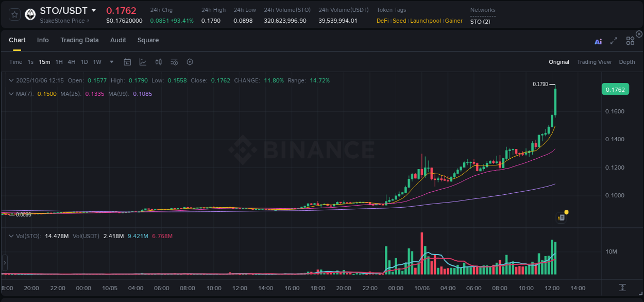644x302 pixels.
Task: Launch the Ai chart assistant
Action: click(x=598, y=41)
